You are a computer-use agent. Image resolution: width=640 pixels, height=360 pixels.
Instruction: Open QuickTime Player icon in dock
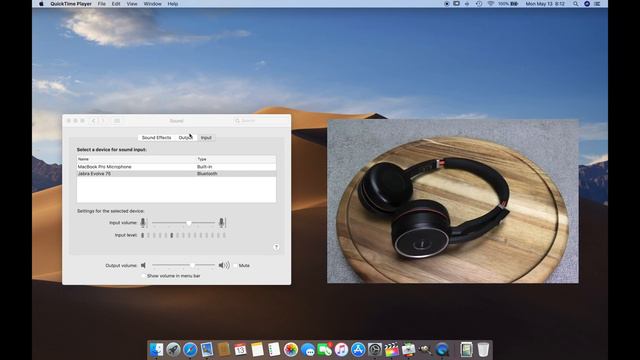[442, 350]
